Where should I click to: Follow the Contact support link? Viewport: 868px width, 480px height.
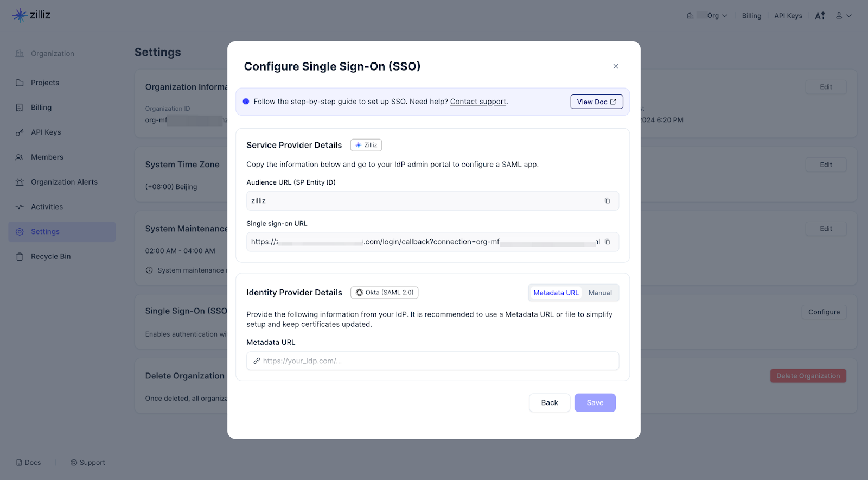click(x=478, y=102)
